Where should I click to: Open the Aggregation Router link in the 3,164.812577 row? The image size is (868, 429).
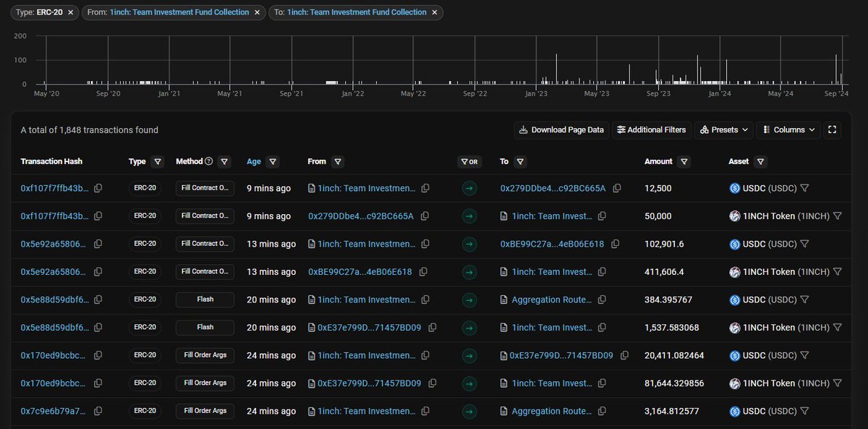(x=552, y=411)
